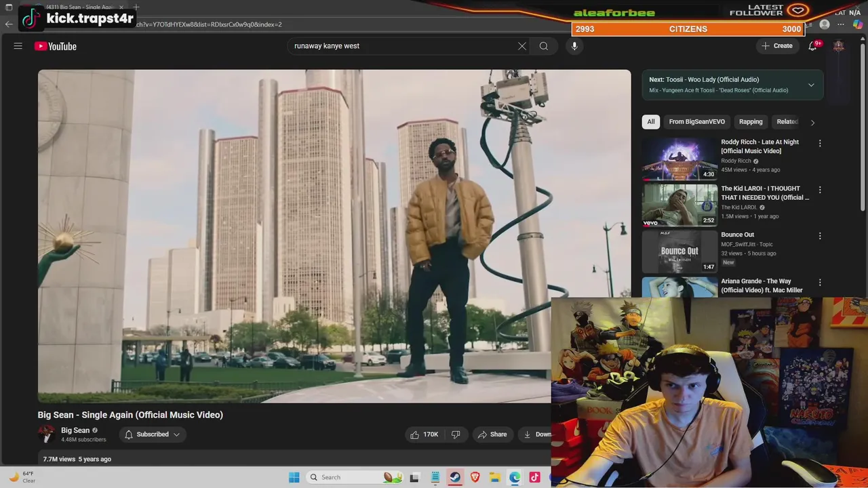Click the video title Single Again text

130,415
